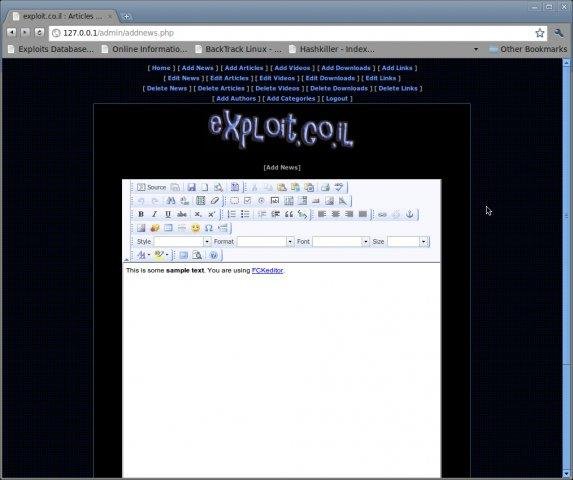Click the About FCKeditor help icon
This screenshot has height=480, width=573.
point(214,255)
